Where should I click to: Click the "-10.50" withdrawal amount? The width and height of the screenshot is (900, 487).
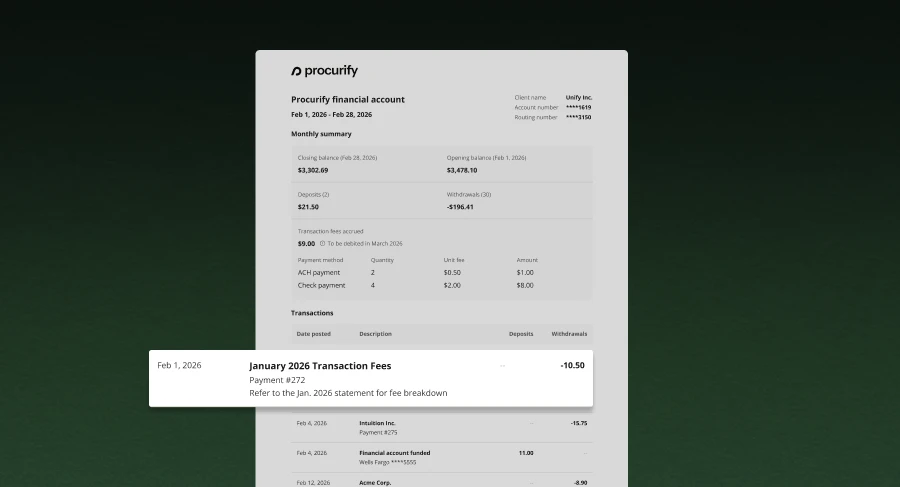[572, 365]
